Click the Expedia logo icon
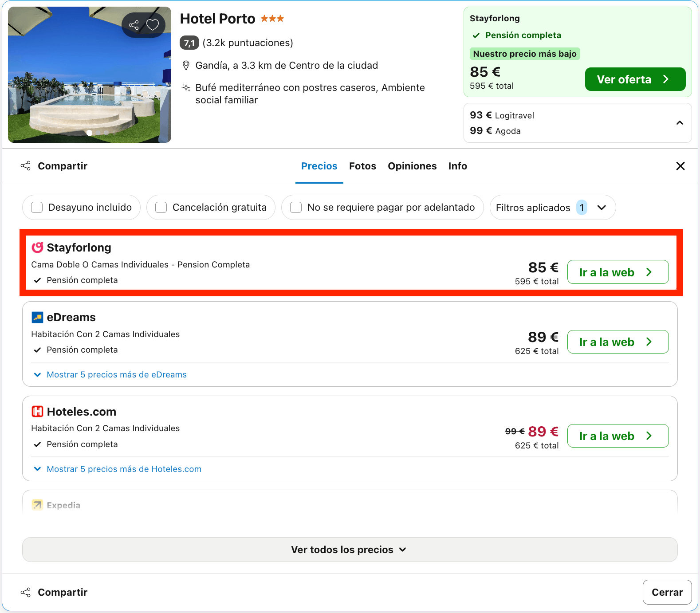This screenshot has width=700, height=613. tap(38, 505)
